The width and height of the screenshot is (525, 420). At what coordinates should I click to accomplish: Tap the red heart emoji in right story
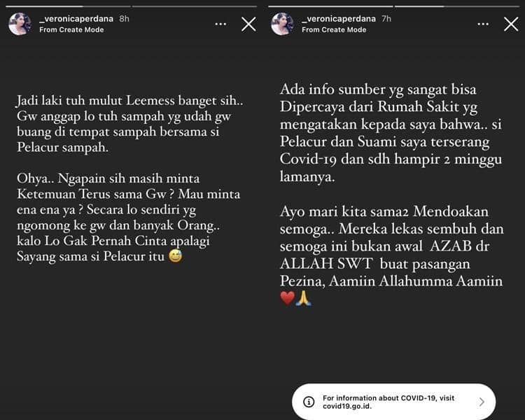tap(287, 298)
